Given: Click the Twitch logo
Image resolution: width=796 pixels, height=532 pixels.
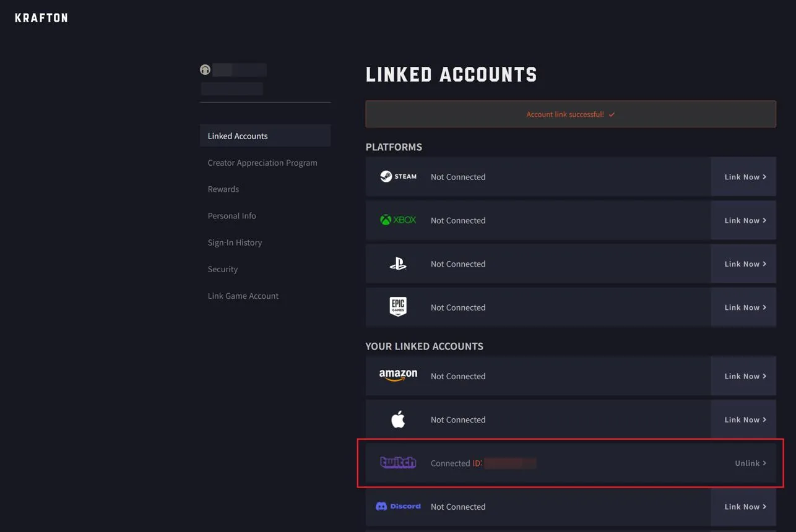Looking at the screenshot, I should pos(398,463).
